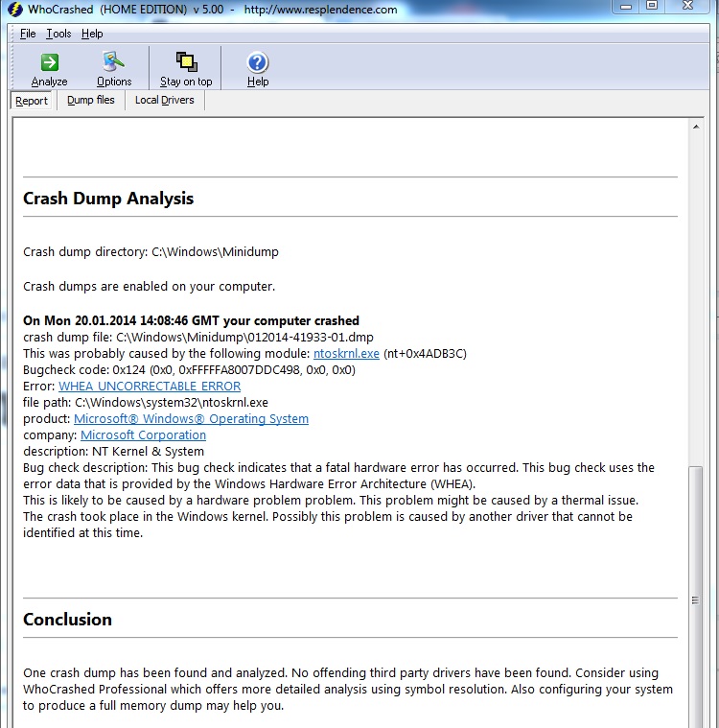Close the WhoCrashed window
719x728 pixels.
click(x=687, y=6)
